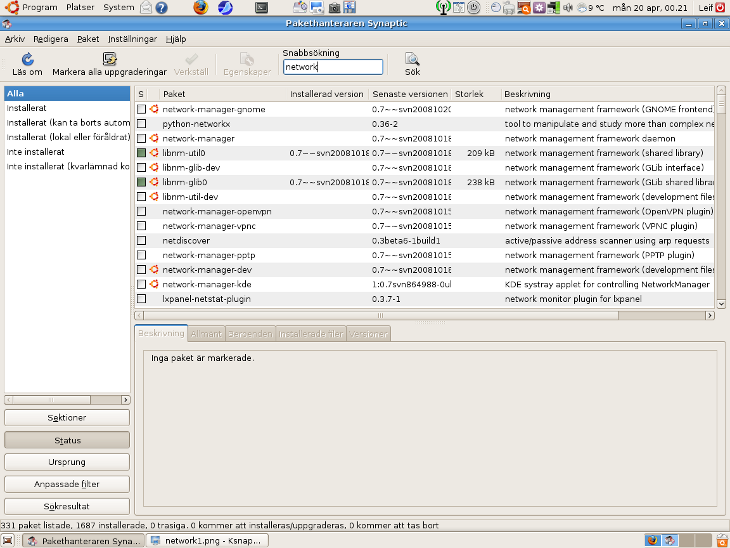Click the Ubuntu logo by Program menu
Image resolution: width=730 pixels, height=548 pixels.
pos(12,7)
